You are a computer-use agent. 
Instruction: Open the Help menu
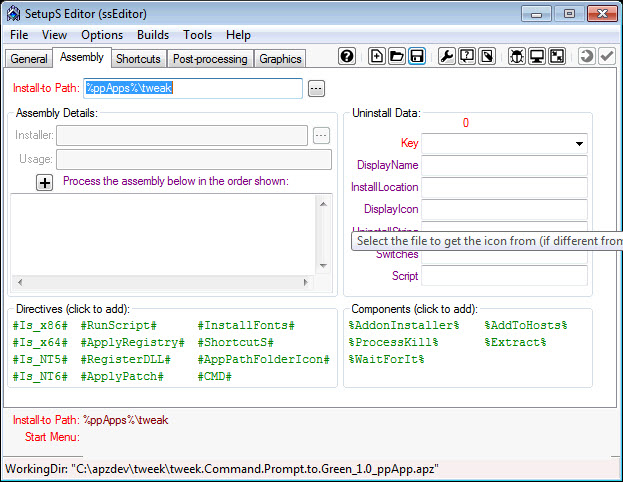238,35
